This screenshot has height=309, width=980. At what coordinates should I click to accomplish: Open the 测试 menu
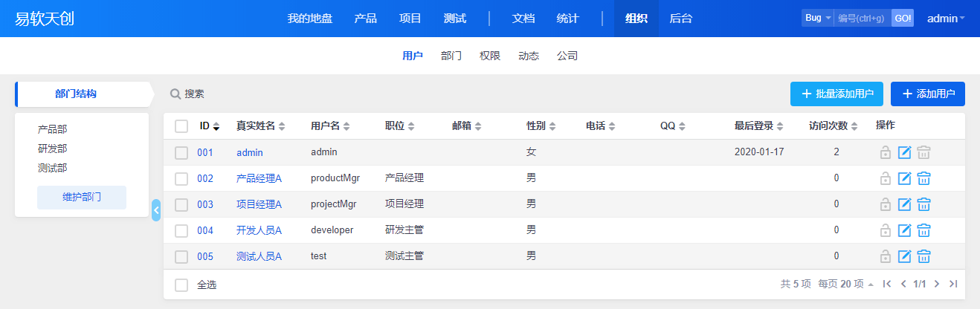[455, 19]
